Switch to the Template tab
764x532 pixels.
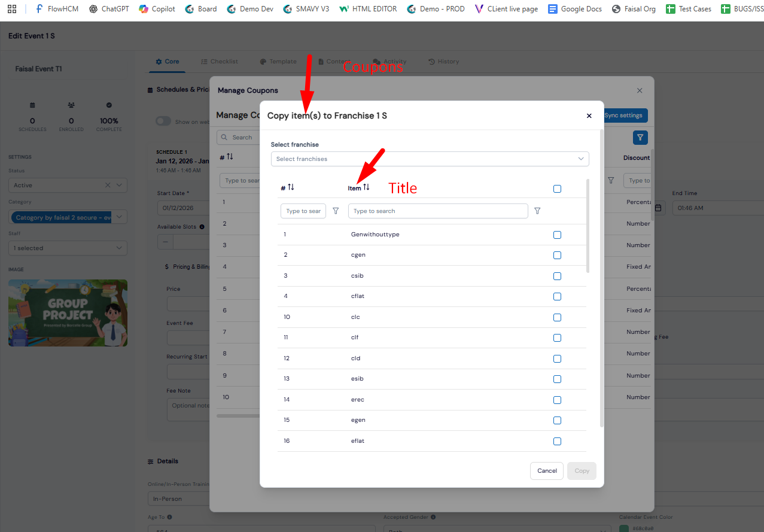[278, 62]
